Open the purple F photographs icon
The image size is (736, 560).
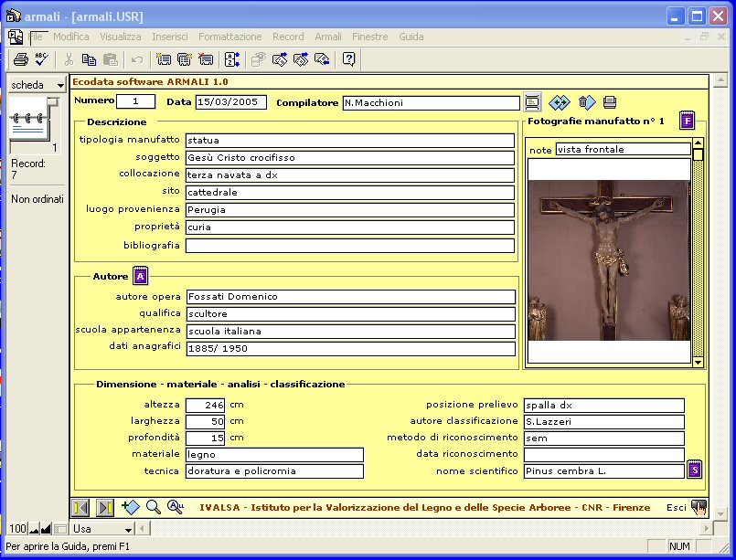(688, 121)
